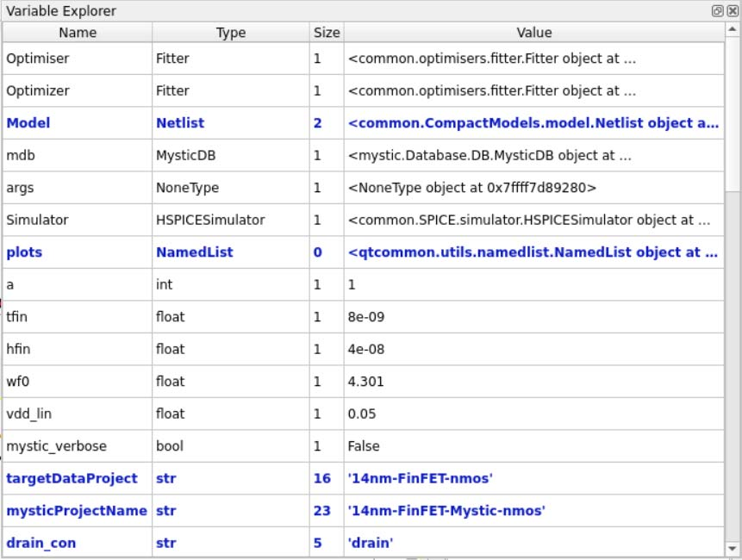
Task: Click the Size column header
Action: [x=327, y=33]
